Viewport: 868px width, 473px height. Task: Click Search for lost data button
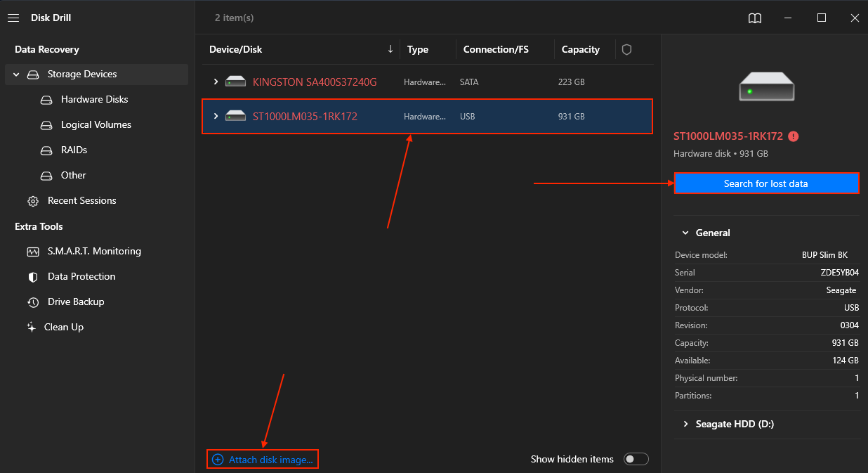point(766,183)
